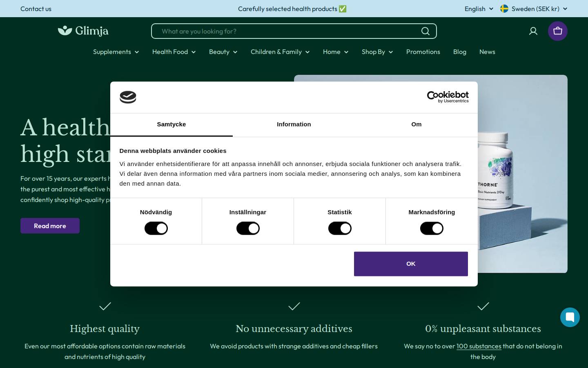Expand the Beauty menu
The image size is (588, 368).
click(x=223, y=52)
